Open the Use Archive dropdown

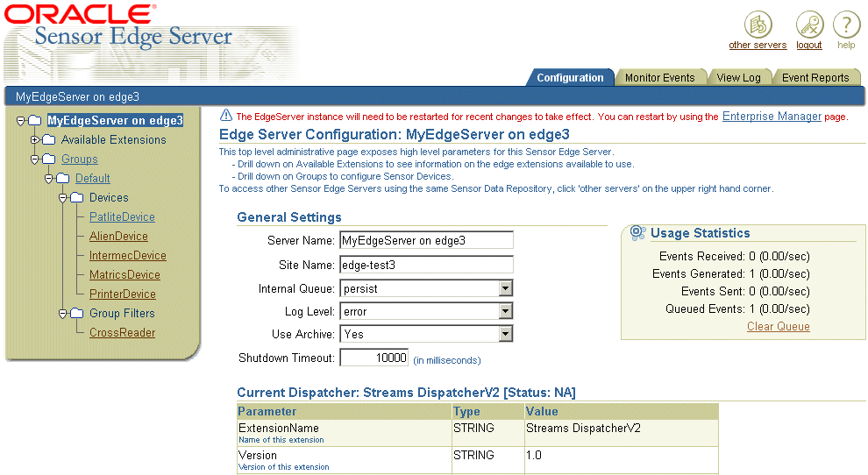[505, 334]
